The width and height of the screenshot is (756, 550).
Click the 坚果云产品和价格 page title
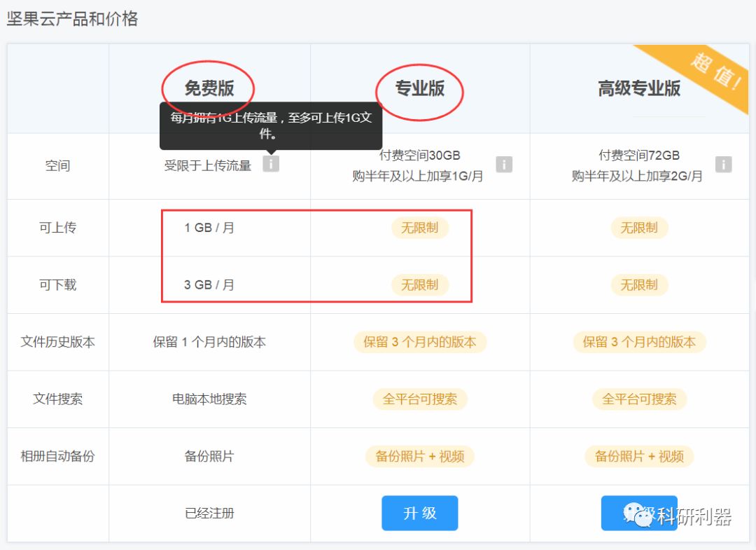pyautogui.click(x=72, y=19)
